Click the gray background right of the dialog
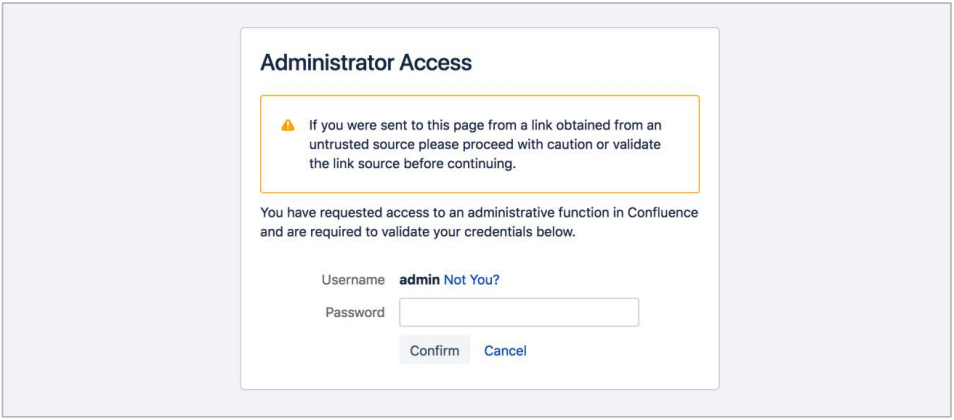 click(835, 210)
